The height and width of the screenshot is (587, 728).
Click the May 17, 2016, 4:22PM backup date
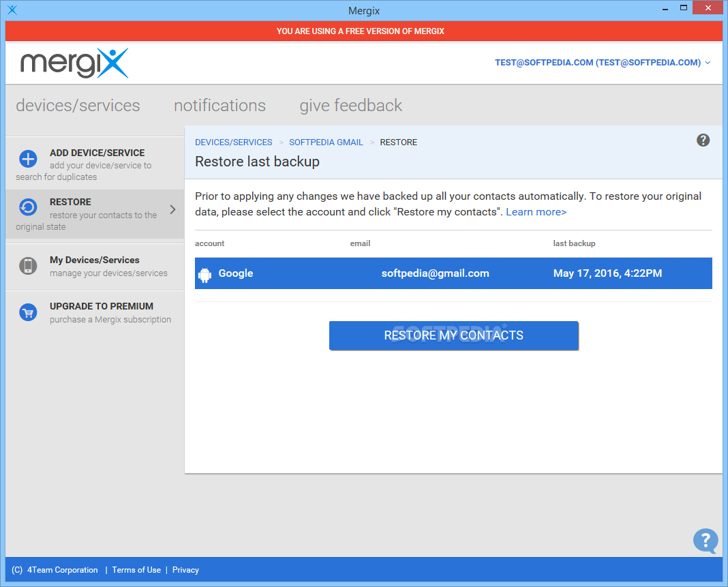pyautogui.click(x=607, y=273)
